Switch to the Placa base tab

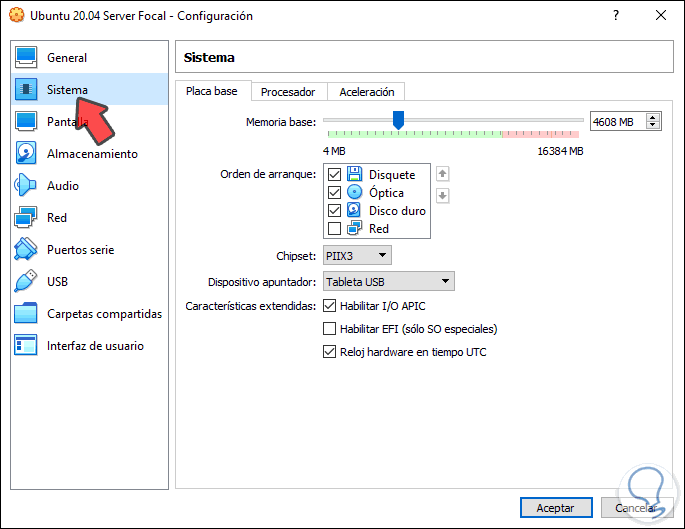[212, 91]
